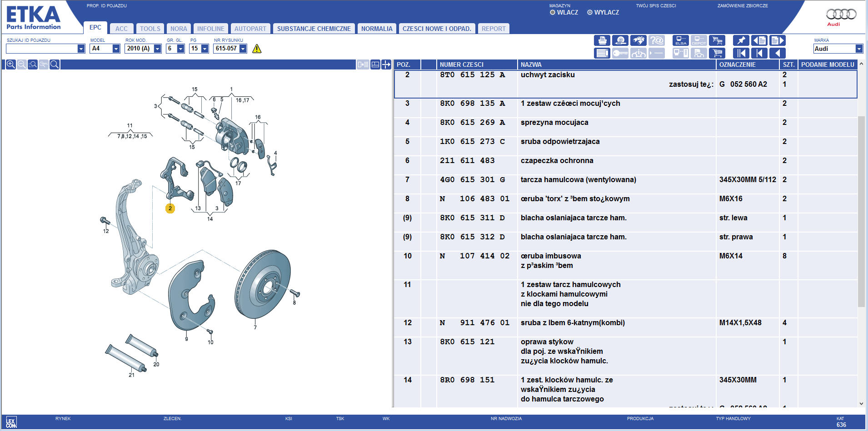
Task: Click the plain back arrow icon
Action: click(x=778, y=53)
